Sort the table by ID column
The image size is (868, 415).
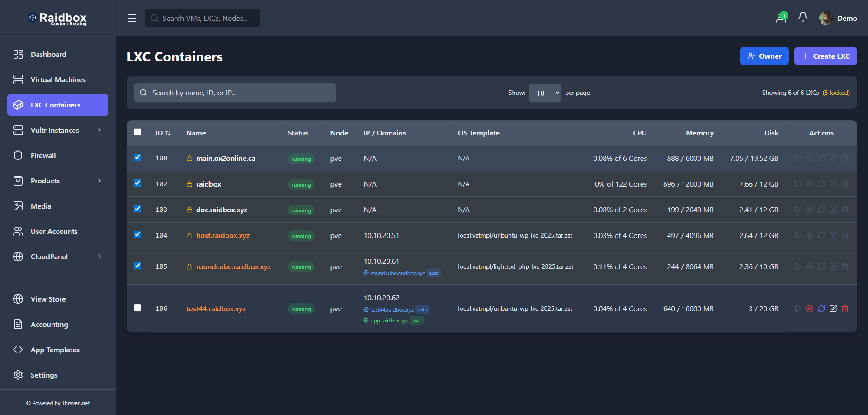point(163,133)
